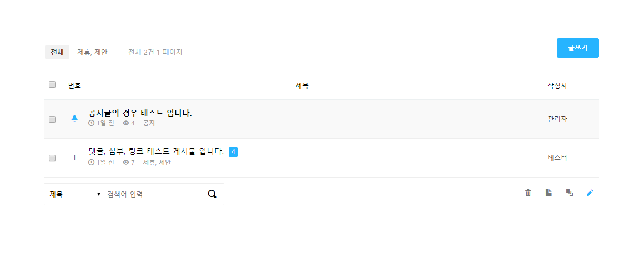The height and width of the screenshot is (253, 644).
Task: Switch to the 제휴, 제안 category tab
Action: coord(92,52)
